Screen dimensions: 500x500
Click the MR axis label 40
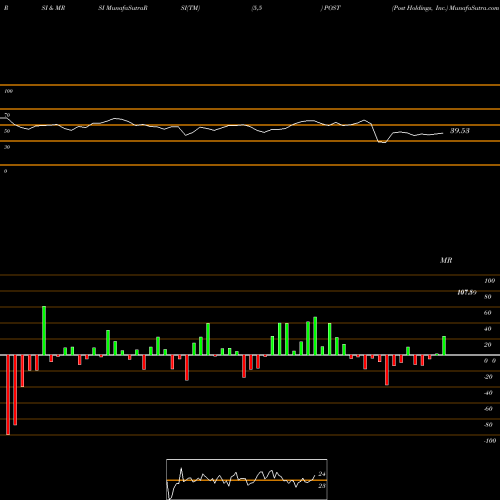pos(488,329)
